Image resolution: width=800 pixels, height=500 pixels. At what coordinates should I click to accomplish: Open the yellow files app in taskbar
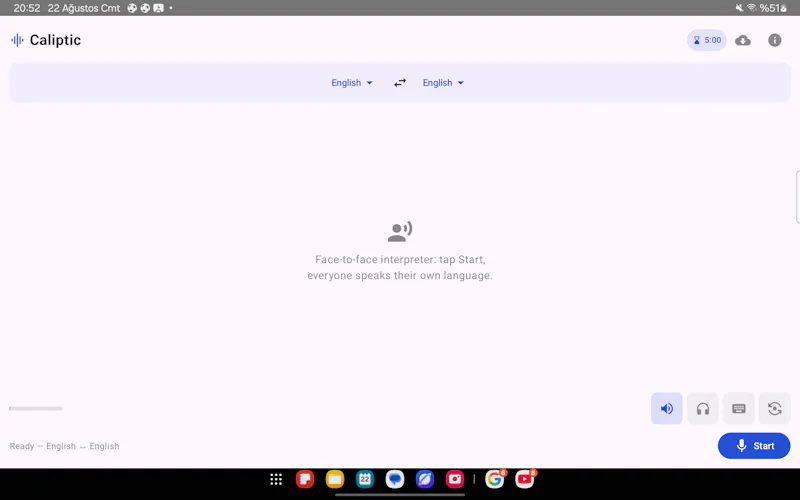(x=335, y=479)
